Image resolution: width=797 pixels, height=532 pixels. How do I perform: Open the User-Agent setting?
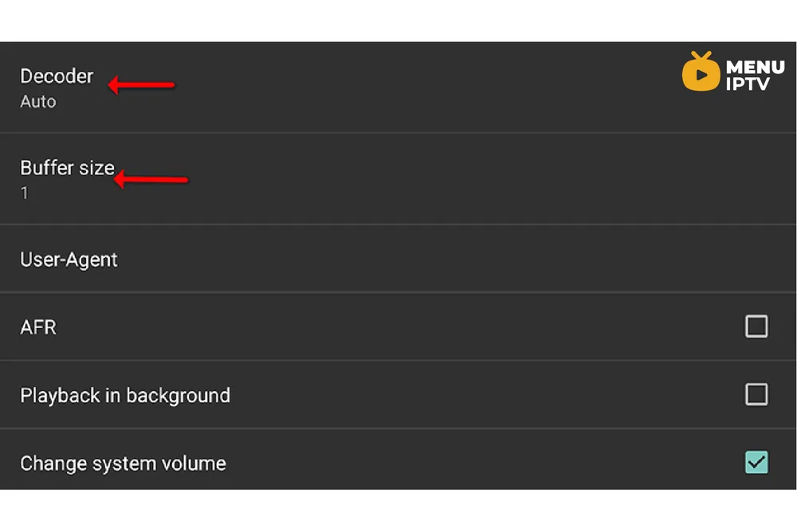pyautogui.click(x=398, y=259)
